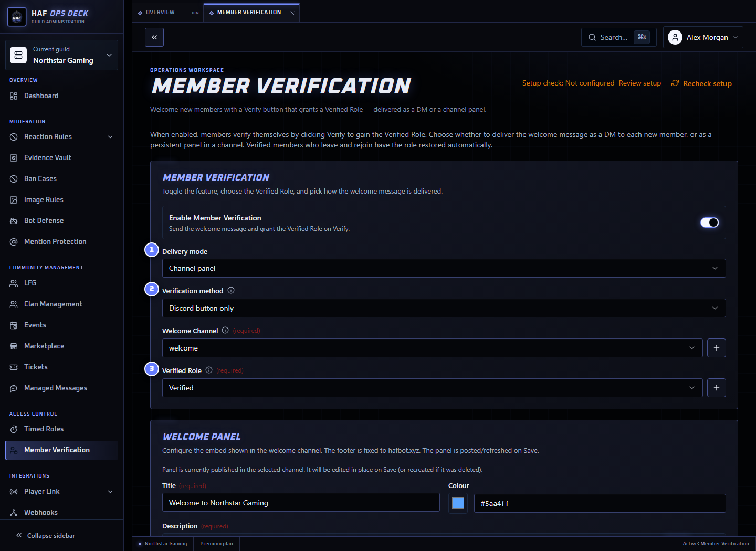This screenshot has height=551, width=756.
Task: Open Ban Cases page
Action: pos(61,179)
